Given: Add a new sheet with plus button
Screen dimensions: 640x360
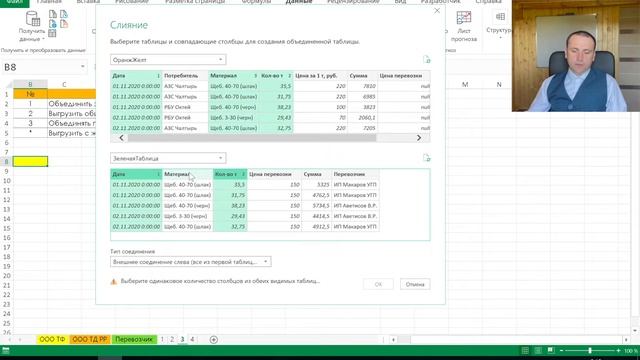Looking at the screenshot, I should tap(213, 340).
